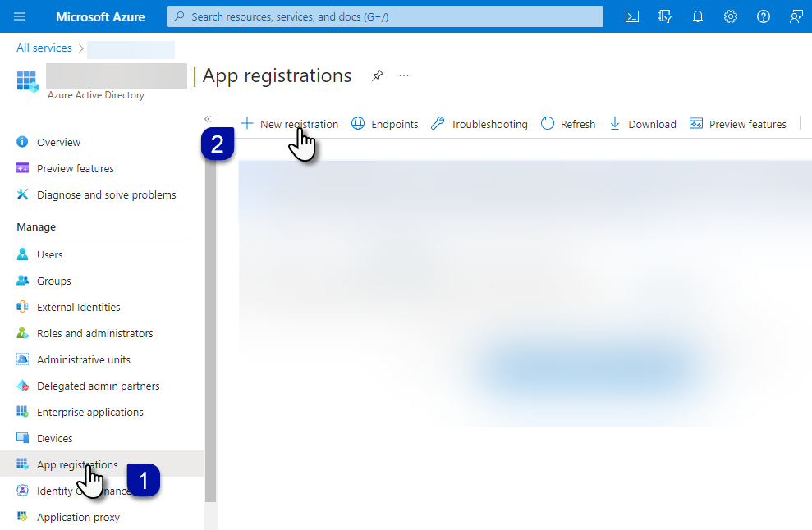Click the Troubleshooting text button
This screenshot has height=530, width=812.
[x=489, y=124]
